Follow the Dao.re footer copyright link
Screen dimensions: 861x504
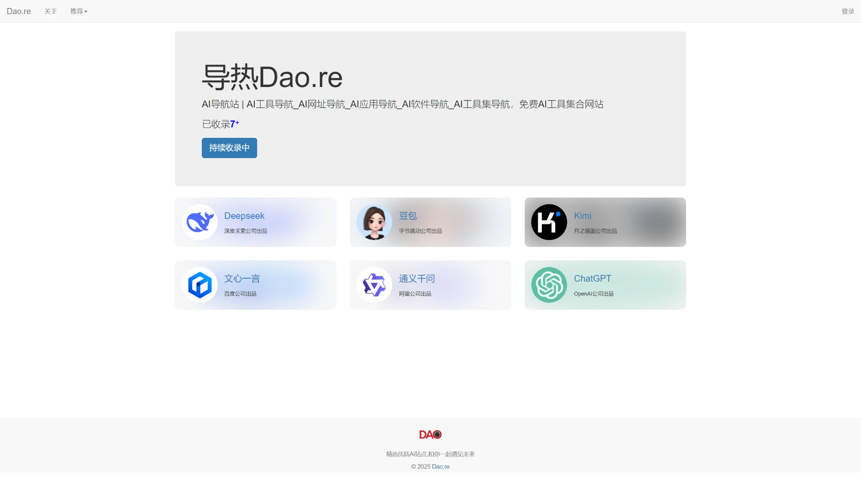(x=441, y=467)
